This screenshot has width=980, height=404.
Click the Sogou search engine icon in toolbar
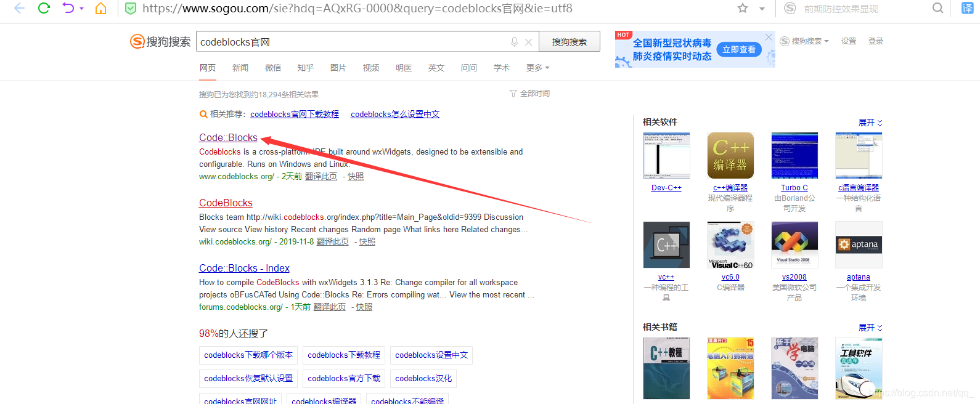click(x=790, y=9)
